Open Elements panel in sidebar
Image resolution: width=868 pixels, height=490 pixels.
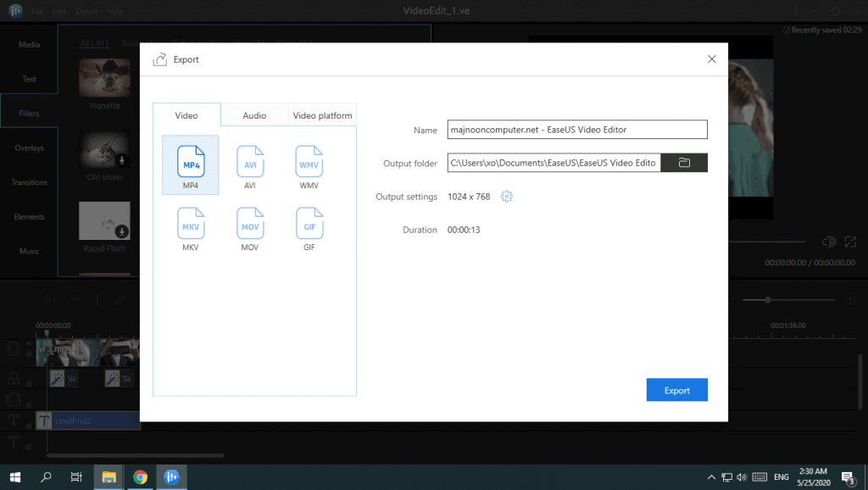pos(29,216)
